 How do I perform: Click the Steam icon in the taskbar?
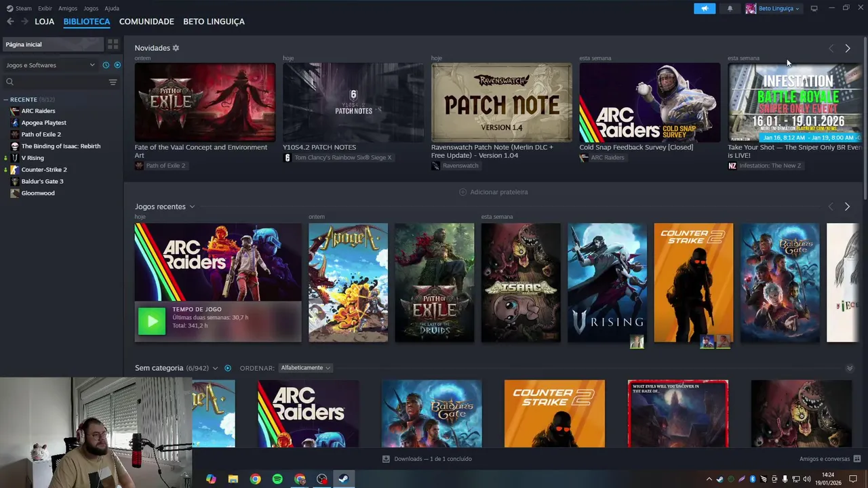[x=343, y=479]
